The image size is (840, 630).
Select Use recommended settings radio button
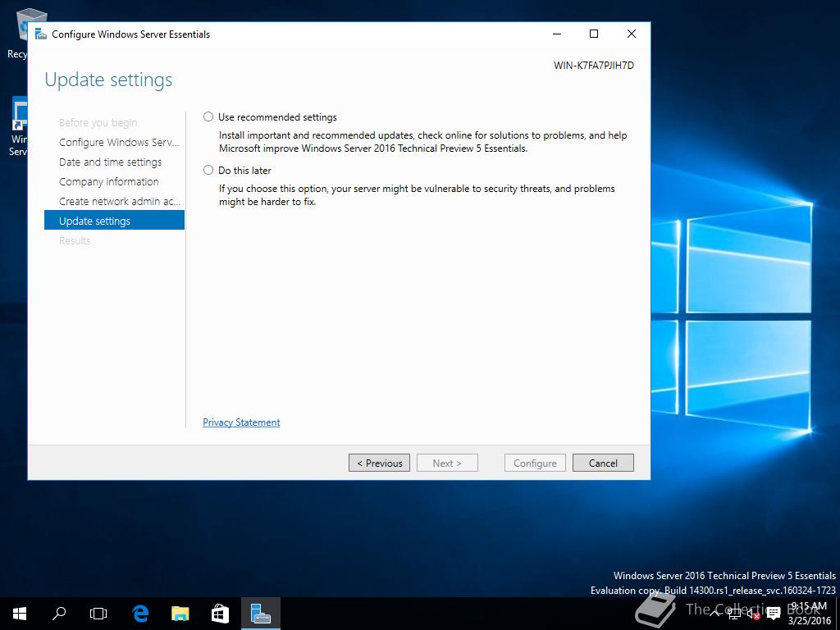[208, 116]
